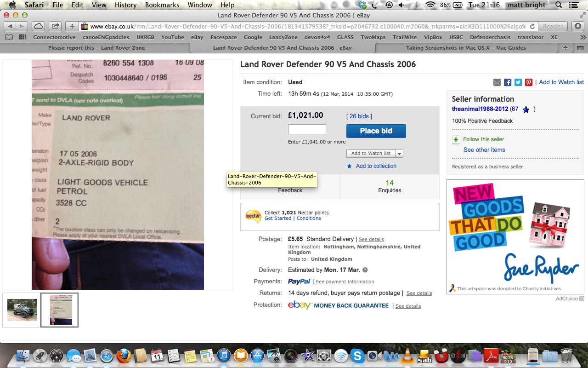Pin listing with Pinterest icon
This screenshot has width=588, height=368.
(529, 82)
